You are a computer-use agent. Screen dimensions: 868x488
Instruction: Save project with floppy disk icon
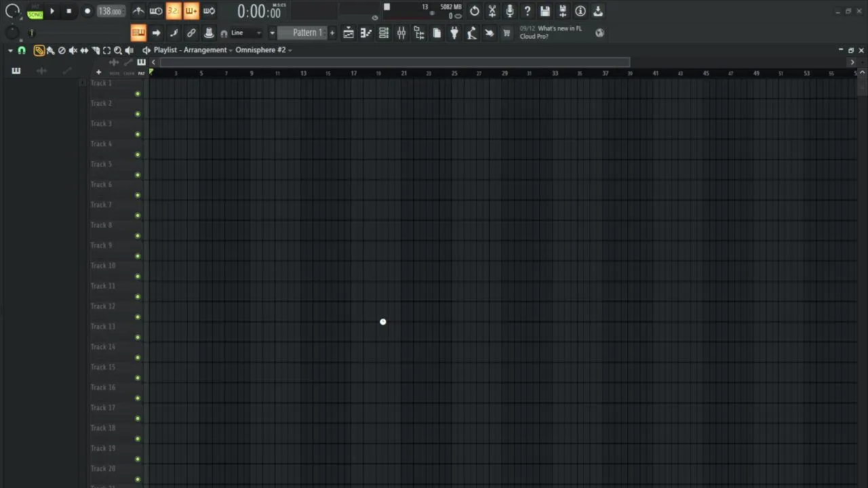pyautogui.click(x=545, y=11)
